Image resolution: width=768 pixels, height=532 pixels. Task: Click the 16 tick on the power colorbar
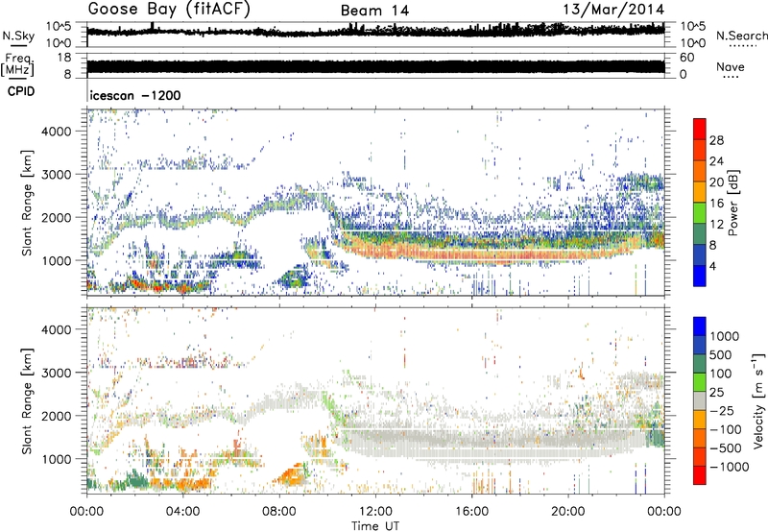[x=716, y=204]
